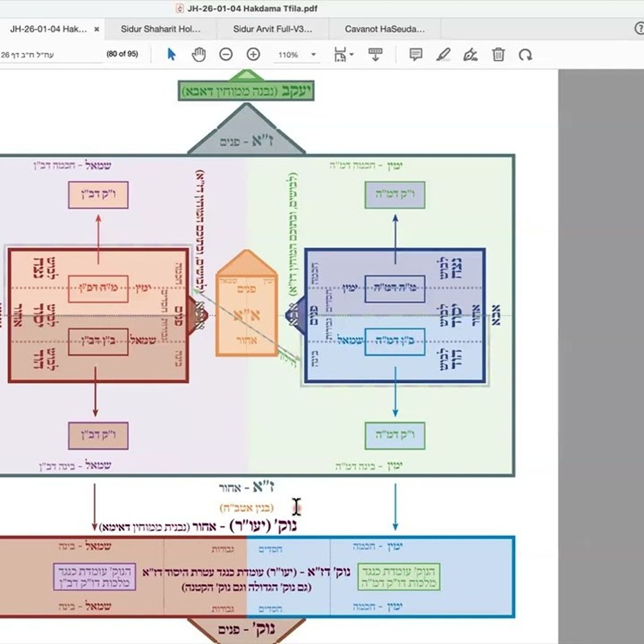Add a comment with the note icon
The image size is (644, 644).
(x=416, y=54)
